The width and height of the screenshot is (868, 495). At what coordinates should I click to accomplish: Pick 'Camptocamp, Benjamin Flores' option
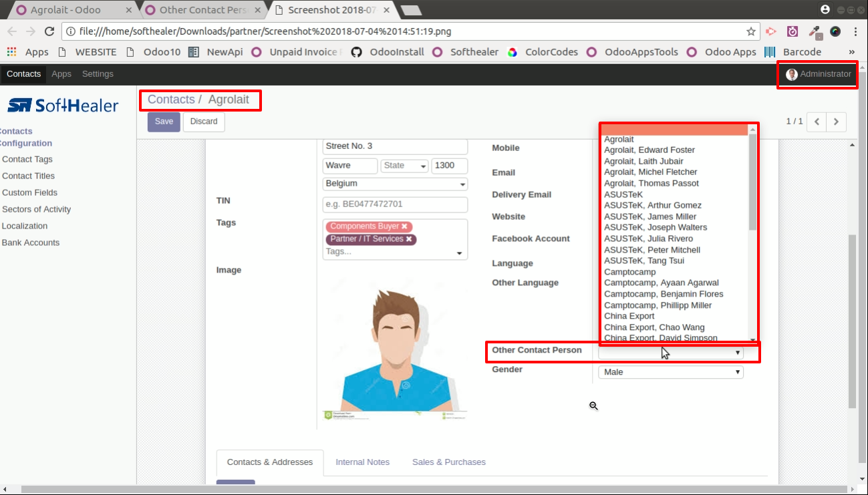point(664,294)
